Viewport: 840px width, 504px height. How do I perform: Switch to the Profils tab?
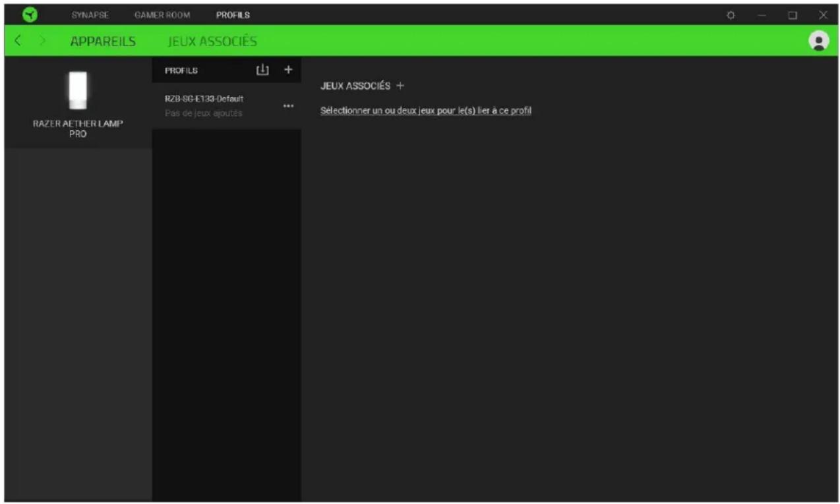[x=233, y=14]
